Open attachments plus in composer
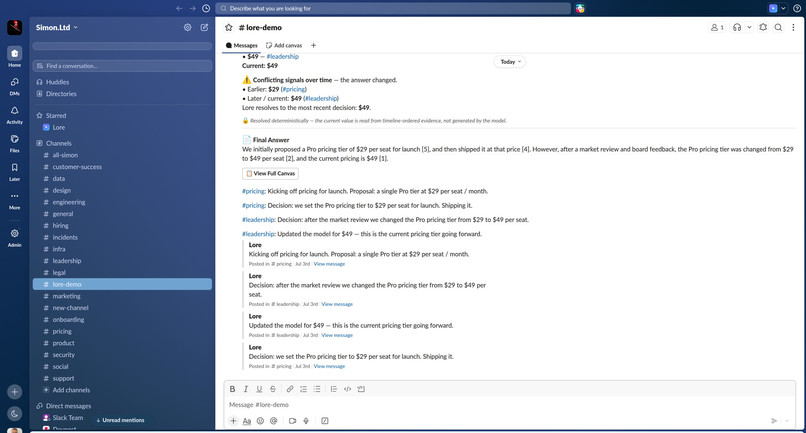Image resolution: width=806 pixels, height=433 pixels. (x=233, y=421)
